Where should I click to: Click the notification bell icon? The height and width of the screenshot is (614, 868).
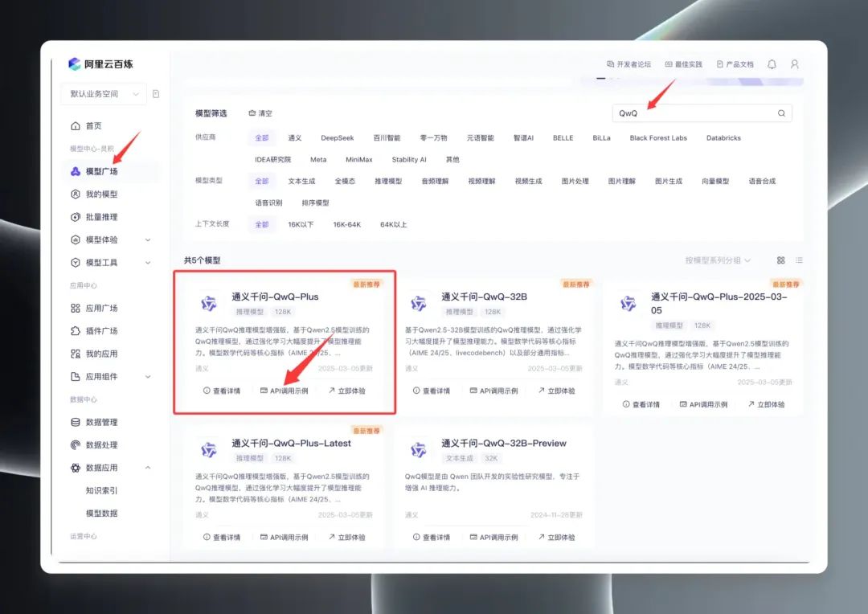coord(772,64)
